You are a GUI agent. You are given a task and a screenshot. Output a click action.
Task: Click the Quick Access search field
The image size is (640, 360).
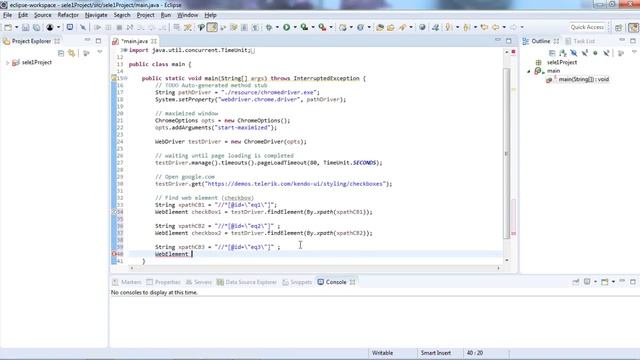point(587,27)
